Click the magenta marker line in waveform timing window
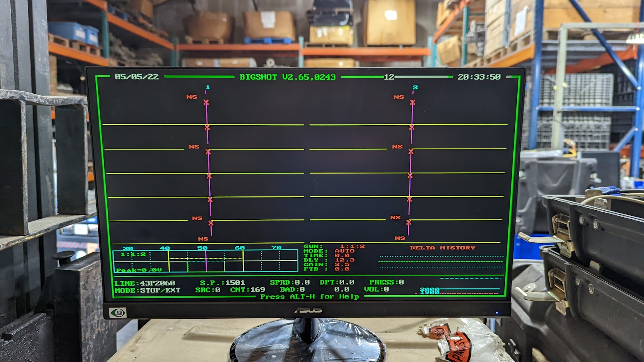 point(206,261)
